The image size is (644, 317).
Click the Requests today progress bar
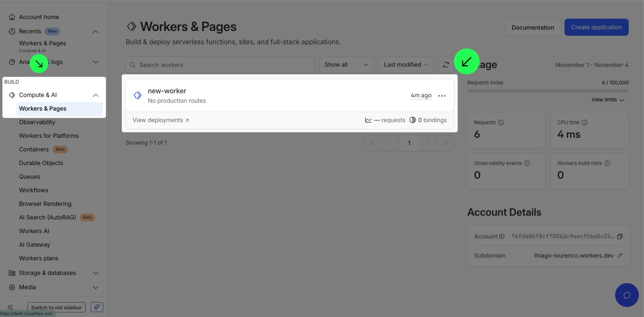[x=548, y=91]
